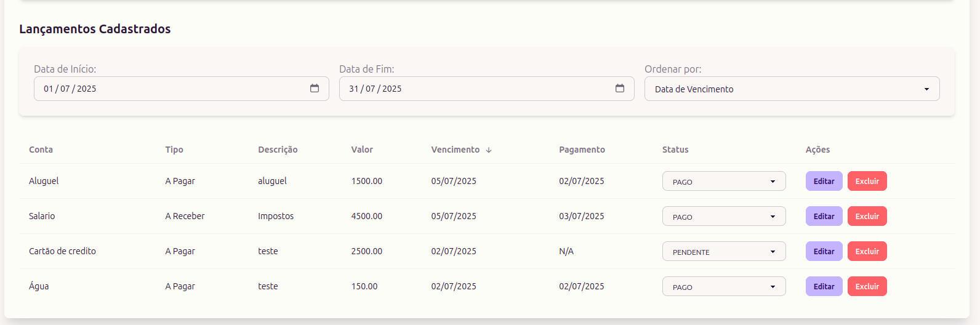980x325 pixels.
Task: Open status dropdown for Água row
Action: pyautogui.click(x=724, y=287)
